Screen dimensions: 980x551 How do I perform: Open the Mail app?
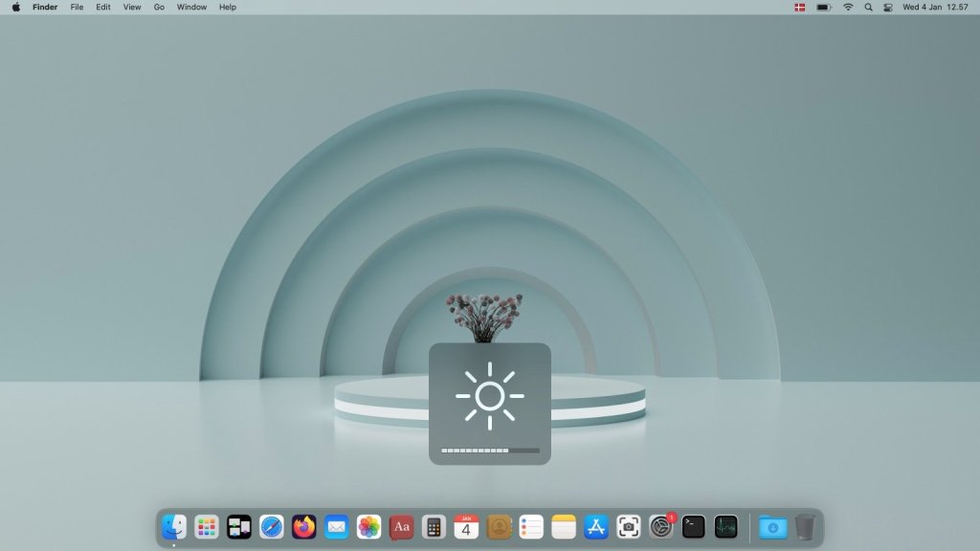click(334, 526)
